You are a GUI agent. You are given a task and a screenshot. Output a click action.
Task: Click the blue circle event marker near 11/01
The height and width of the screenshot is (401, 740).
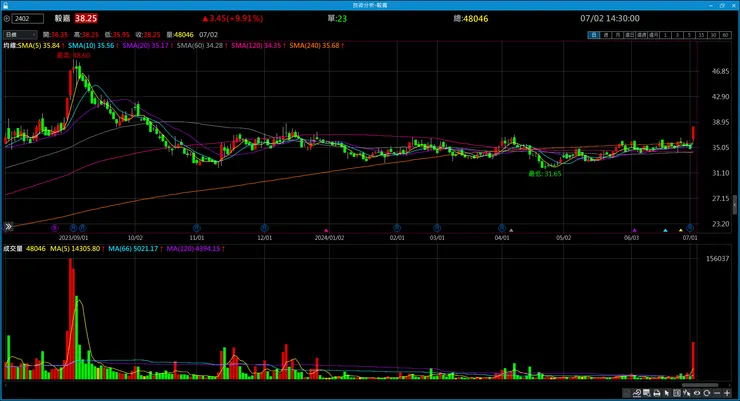(x=197, y=228)
